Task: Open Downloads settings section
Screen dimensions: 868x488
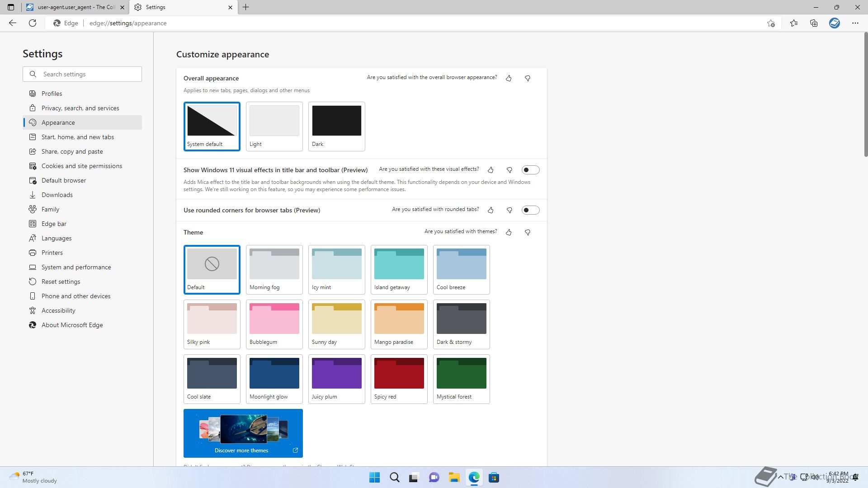Action: tap(82, 195)
